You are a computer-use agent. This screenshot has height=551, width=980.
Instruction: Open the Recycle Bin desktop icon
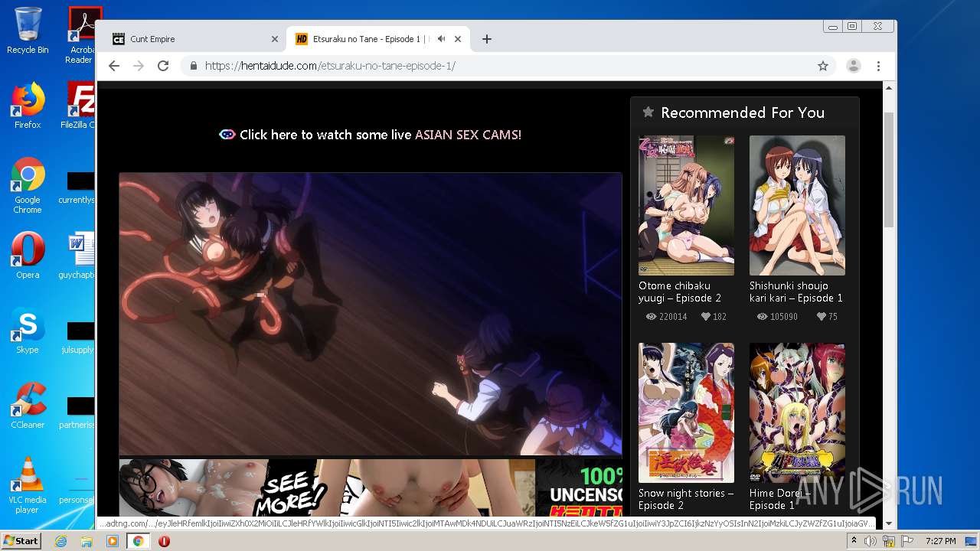(x=28, y=31)
